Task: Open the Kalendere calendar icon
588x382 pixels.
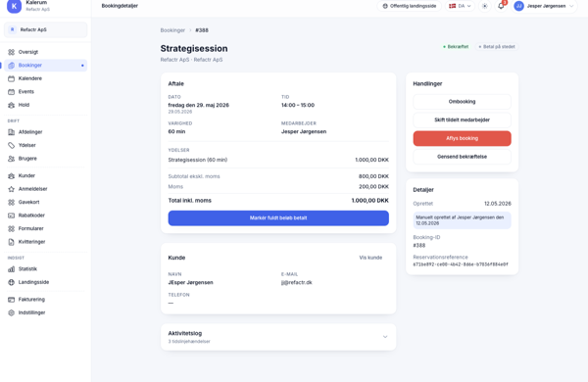Action: (x=11, y=78)
